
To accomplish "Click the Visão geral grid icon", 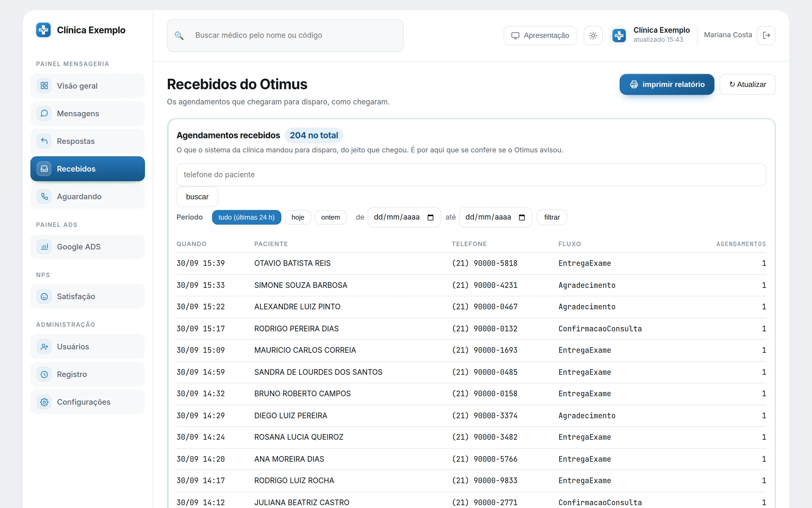I will click(44, 86).
